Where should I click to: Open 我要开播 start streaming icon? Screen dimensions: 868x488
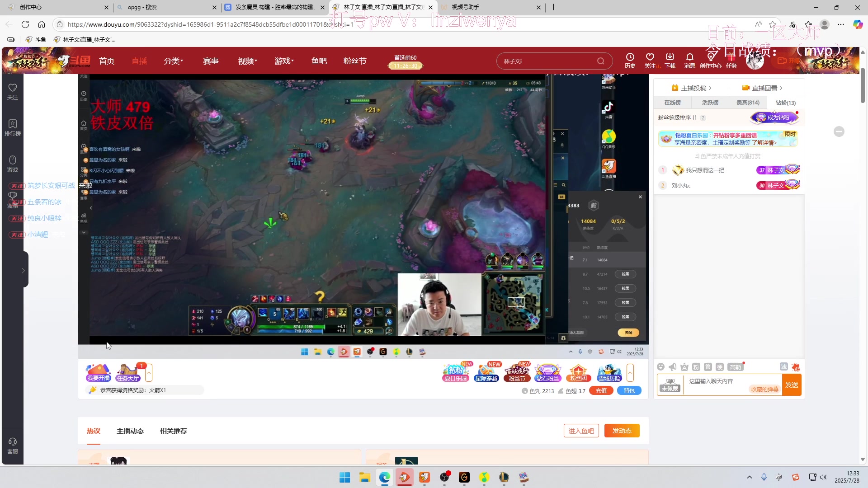pos(99,373)
